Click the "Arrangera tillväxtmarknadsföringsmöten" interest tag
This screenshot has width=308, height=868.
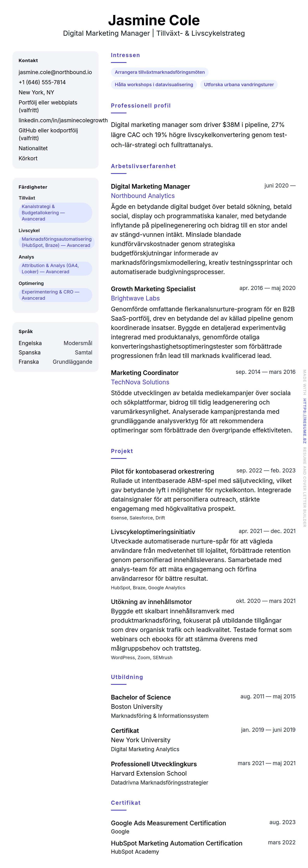coord(160,72)
